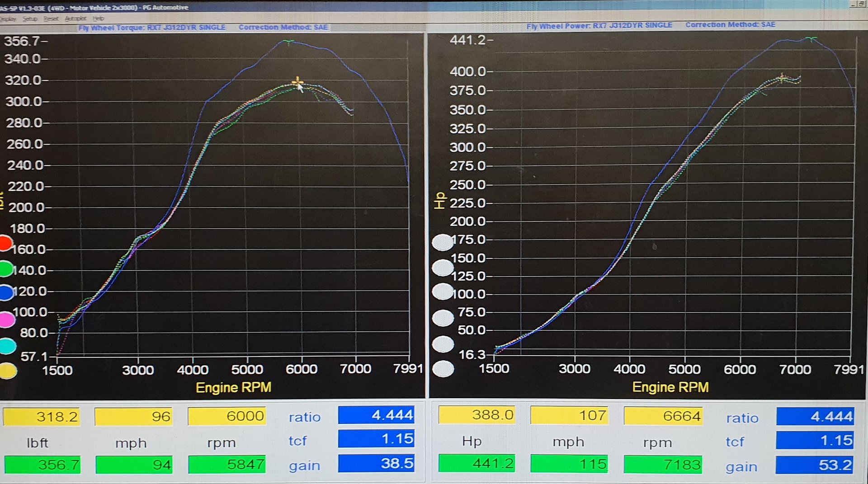Select the yellow 6664 rpm field

click(x=663, y=416)
